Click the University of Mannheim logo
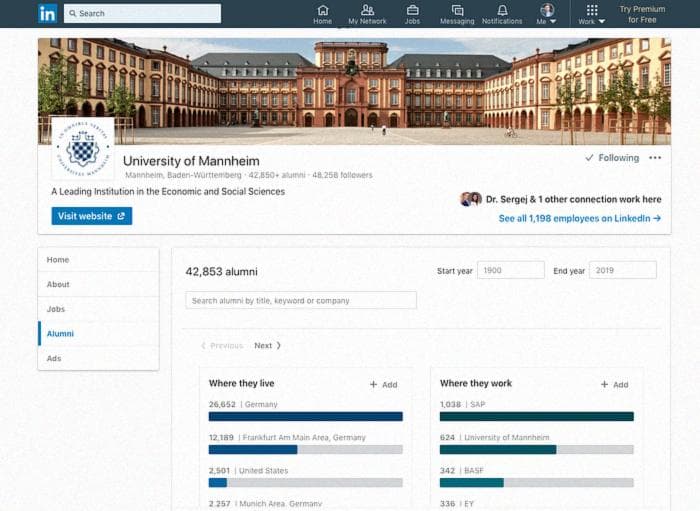 click(83, 148)
